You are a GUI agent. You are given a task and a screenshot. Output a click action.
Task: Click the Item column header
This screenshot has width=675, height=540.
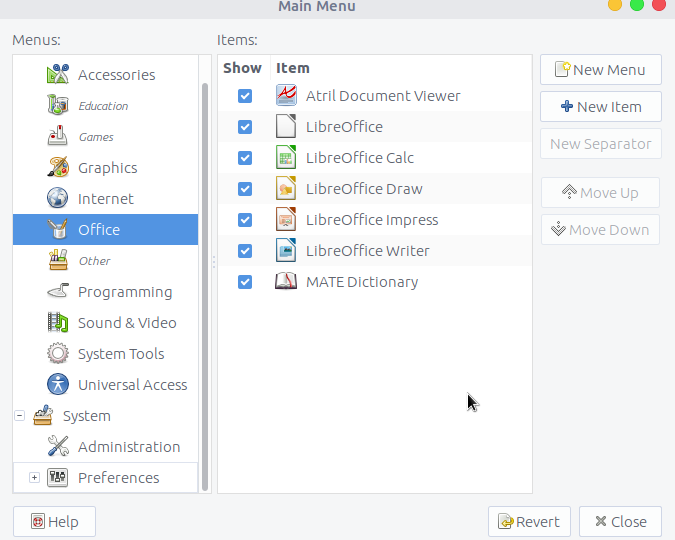(293, 68)
